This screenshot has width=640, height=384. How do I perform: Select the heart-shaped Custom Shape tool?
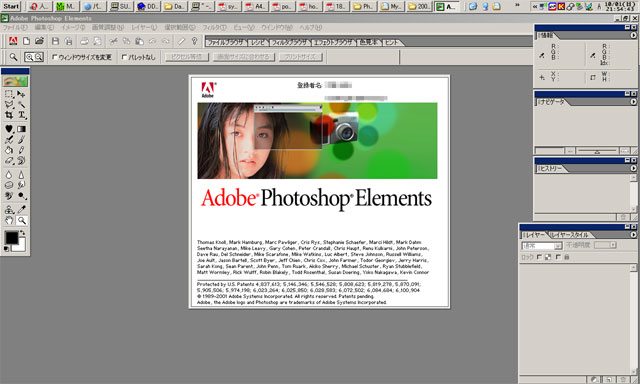click(x=9, y=129)
